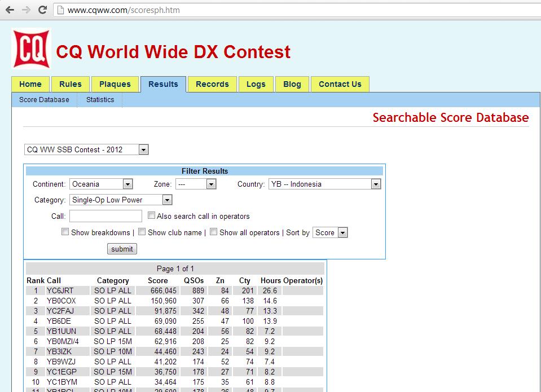This screenshot has width=541, height=392.
Task: Click call sign YB3IZK
Action: click(x=59, y=351)
